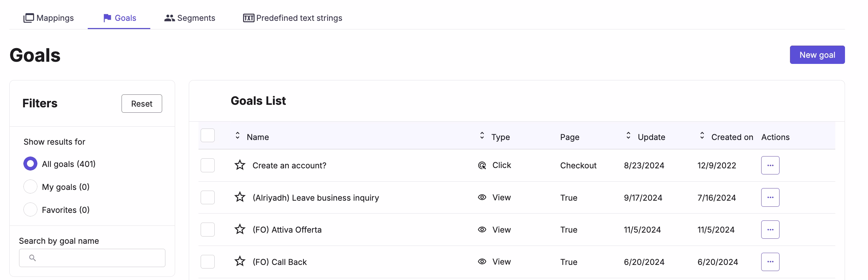The image size is (868, 280).
Task: Reset the filters
Action: pyautogui.click(x=142, y=104)
